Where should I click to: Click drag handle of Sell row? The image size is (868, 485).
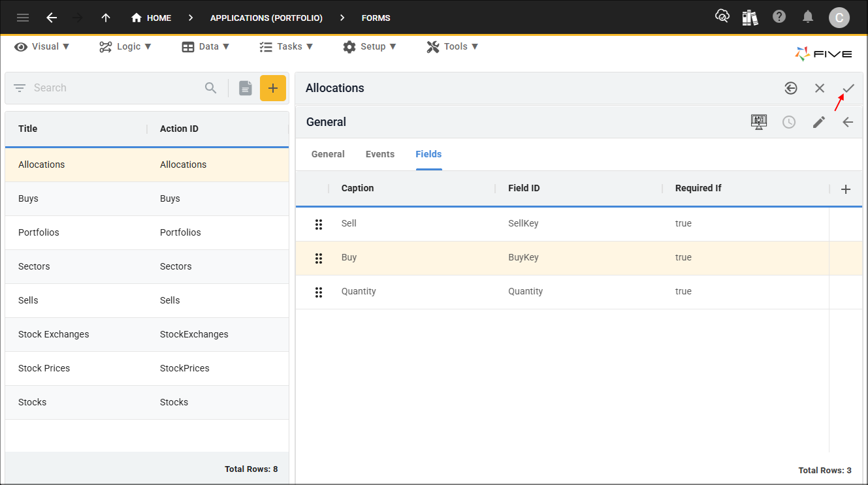coord(319,224)
